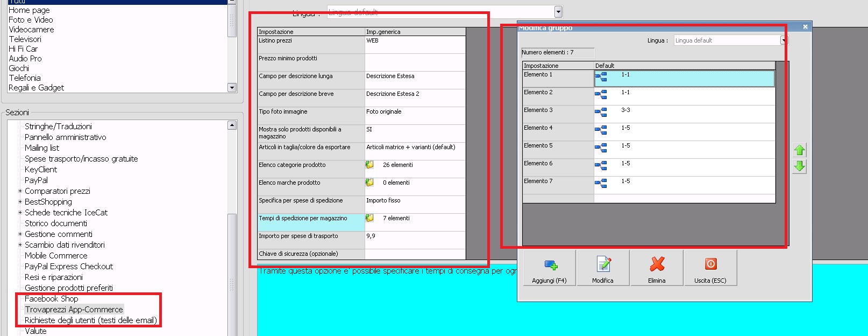The image size is (868, 336).
Task: Click folder icon for Tempi di spedizione
Action: click(369, 218)
